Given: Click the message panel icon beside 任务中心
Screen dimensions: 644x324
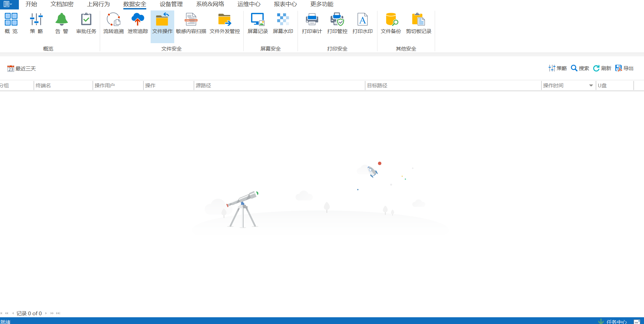Looking at the screenshot, I should tap(637, 322).
